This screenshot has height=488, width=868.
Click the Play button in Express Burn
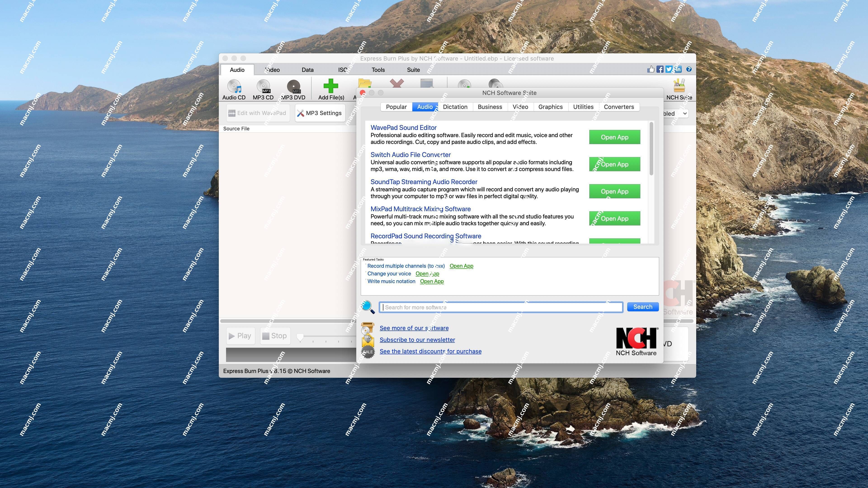pyautogui.click(x=240, y=336)
